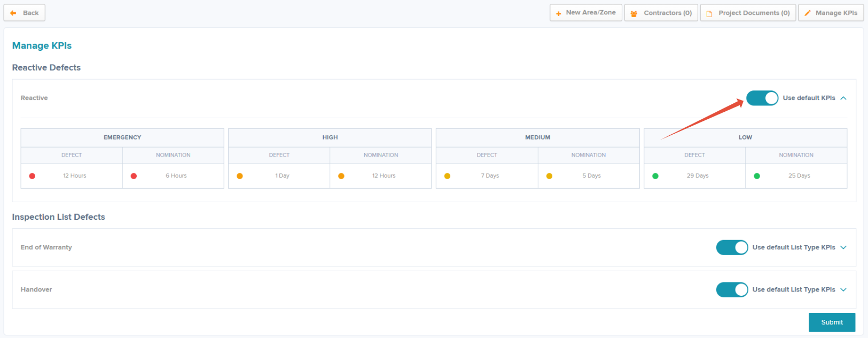This screenshot has height=338, width=868.
Task: Click End of Warranty's Use default List Type KPIs label
Action: coord(794,247)
